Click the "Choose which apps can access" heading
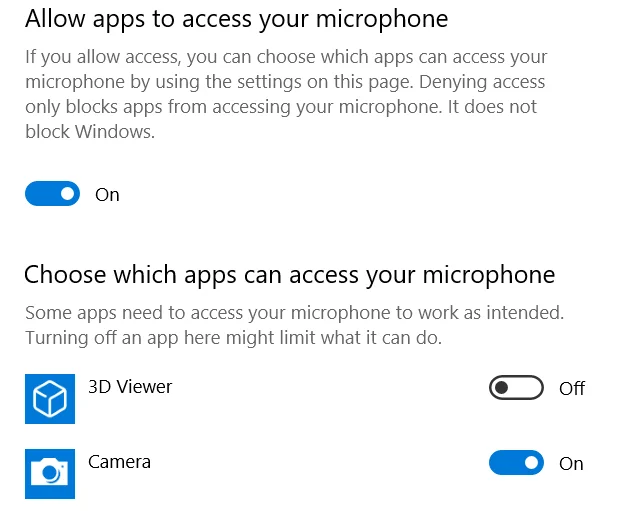 coord(289,274)
